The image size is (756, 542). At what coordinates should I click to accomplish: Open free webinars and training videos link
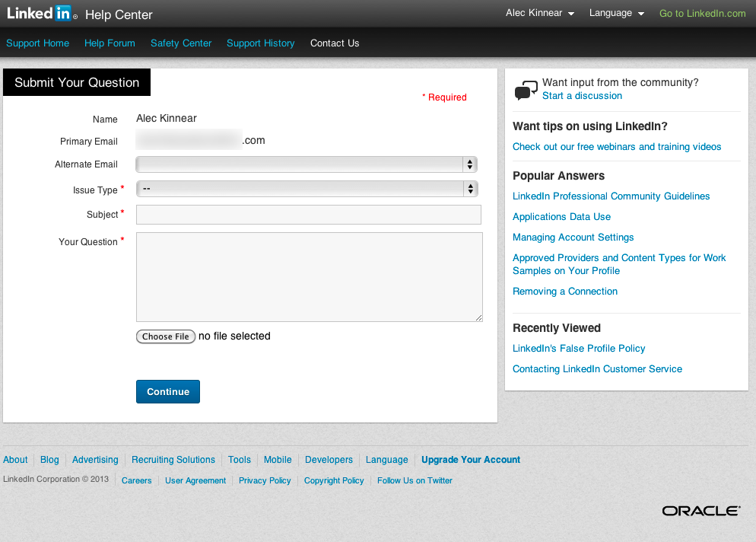(x=617, y=147)
